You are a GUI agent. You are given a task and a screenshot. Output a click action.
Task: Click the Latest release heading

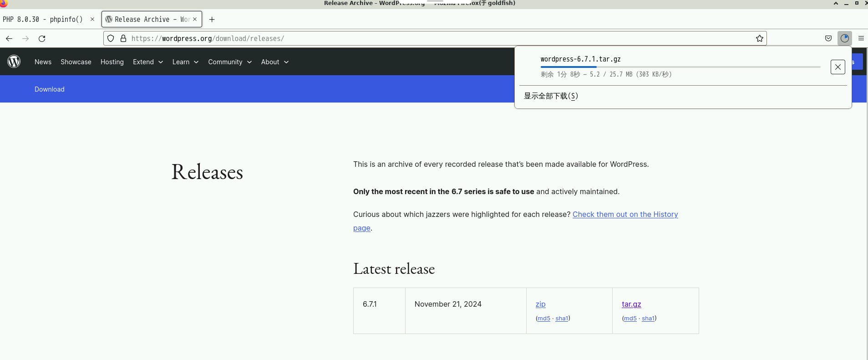(394, 269)
